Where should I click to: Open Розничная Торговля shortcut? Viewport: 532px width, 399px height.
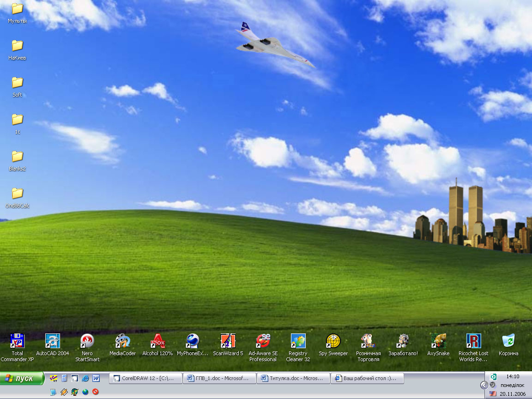coord(368,347)
